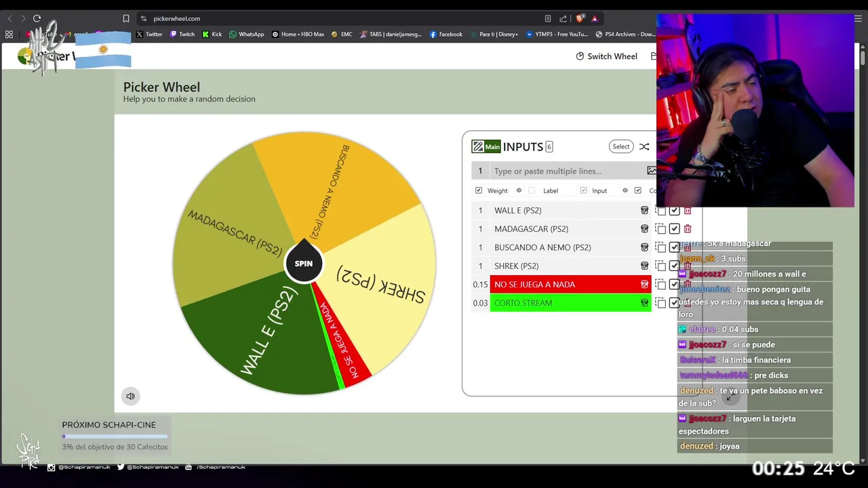868x488 pixels.
Task: Toggle the Input column checkbox
Action: click(x=583, y=190)
